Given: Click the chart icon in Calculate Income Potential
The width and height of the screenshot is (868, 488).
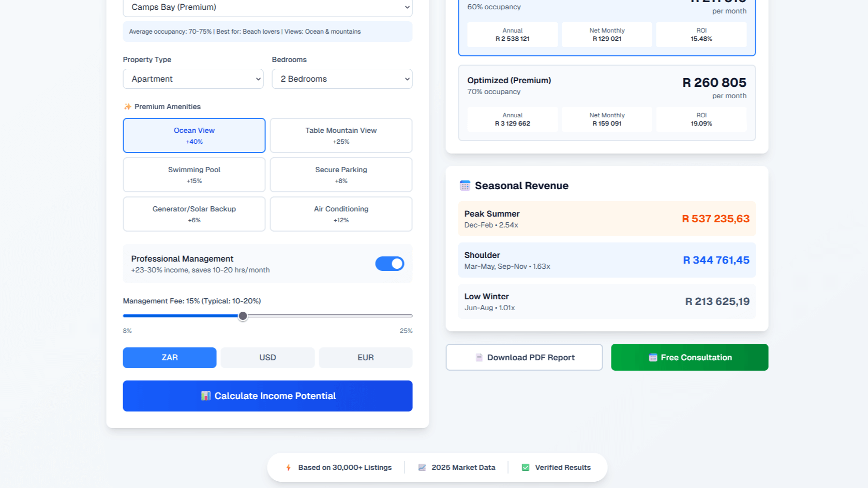Looking at the screenshot, I should [x=206, y=396].
